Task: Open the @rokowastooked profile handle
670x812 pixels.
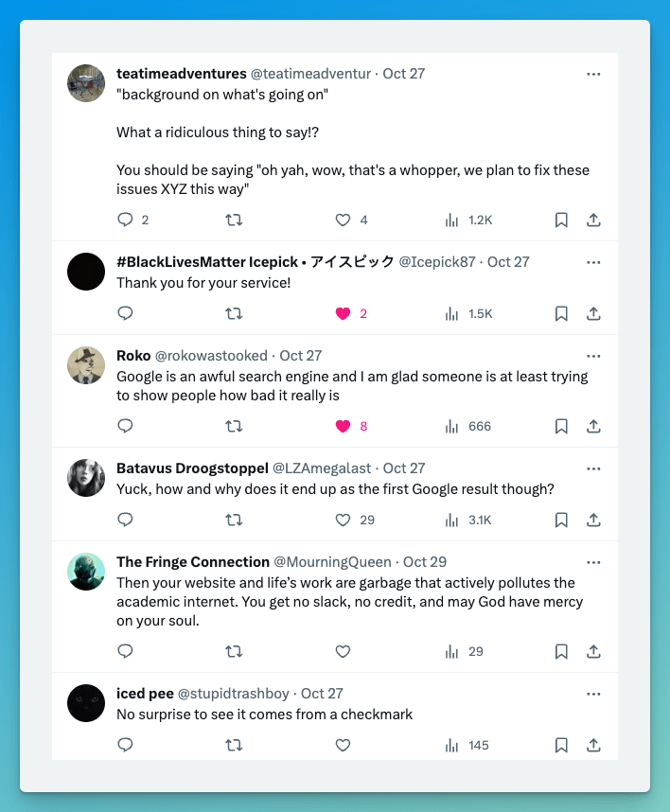Action: tap(209, 356)
